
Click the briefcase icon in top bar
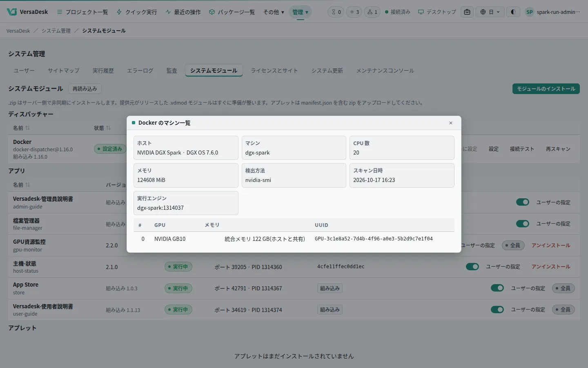coord(467,12)
